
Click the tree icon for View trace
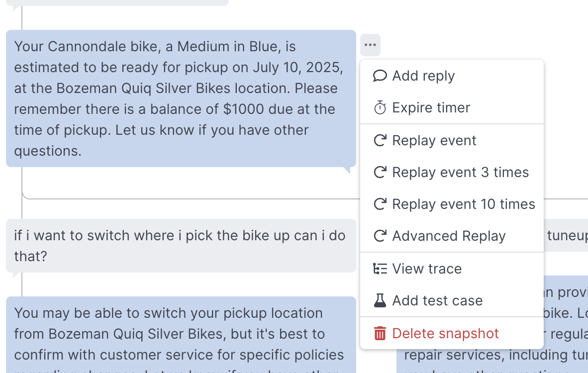pos(380,269)
